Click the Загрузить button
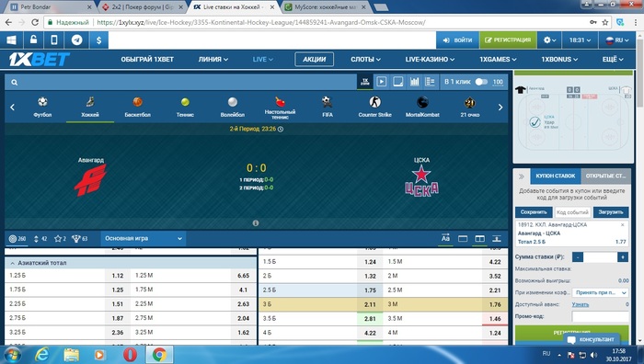This screenshot has width=644, height=364. click(611, 212)
